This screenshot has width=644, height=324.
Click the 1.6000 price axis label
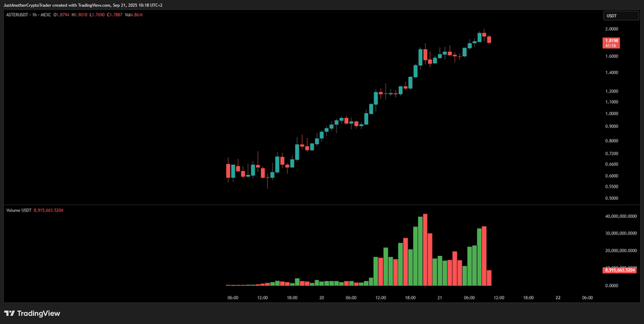(x=612, y=56)
